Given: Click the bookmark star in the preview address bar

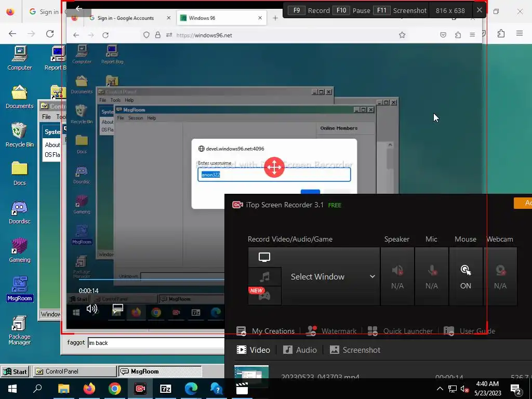Looking at the screenshot, I should [402, 35].
